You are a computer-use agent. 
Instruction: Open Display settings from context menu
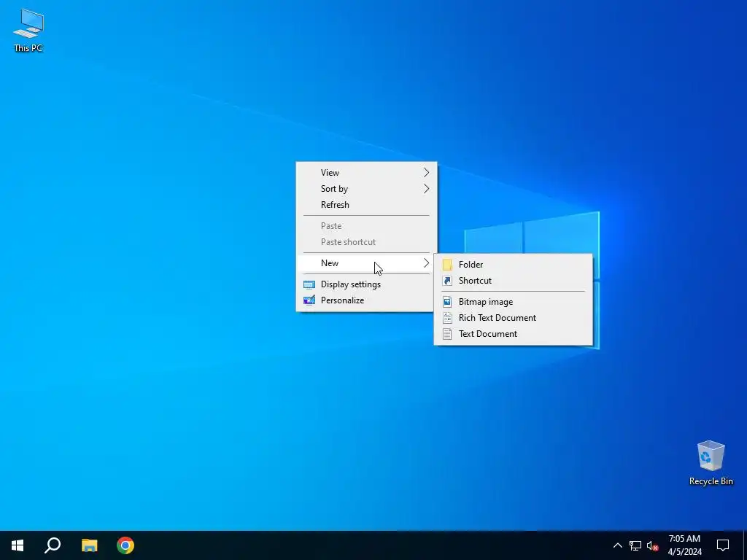click(366, 284)
